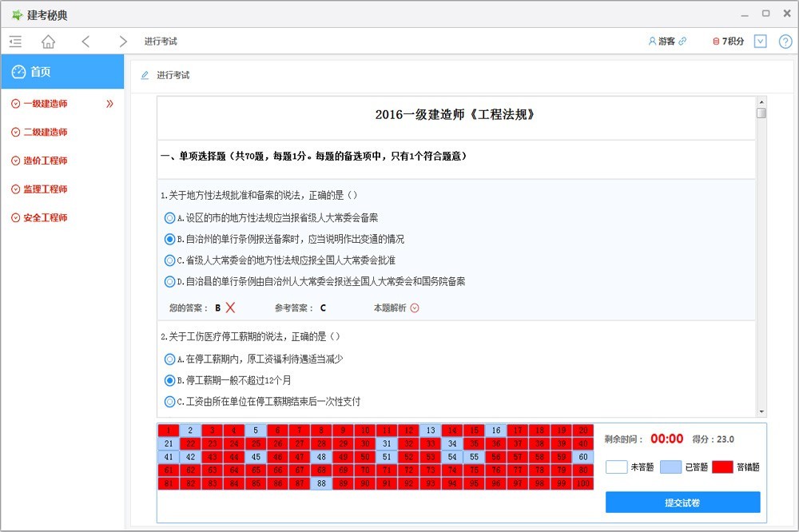
Task: Collapse the sidebar with the list icon
Action: tap(14, 41)
